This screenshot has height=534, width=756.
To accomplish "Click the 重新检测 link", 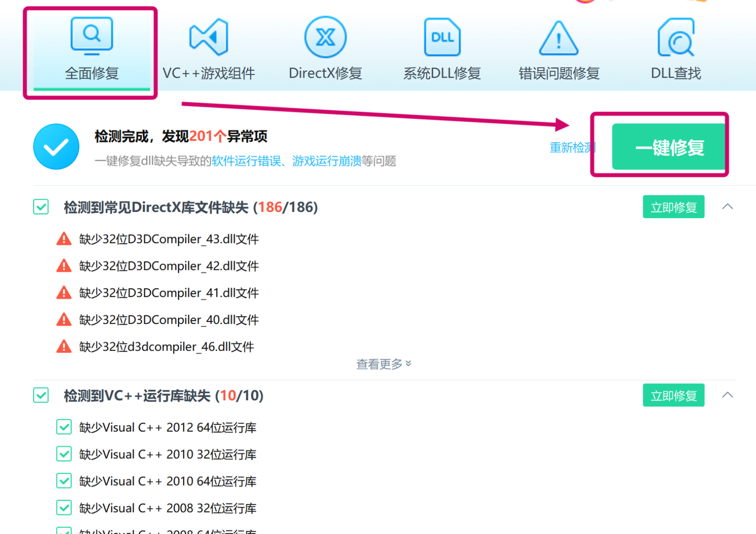I will tap(572, 147).
